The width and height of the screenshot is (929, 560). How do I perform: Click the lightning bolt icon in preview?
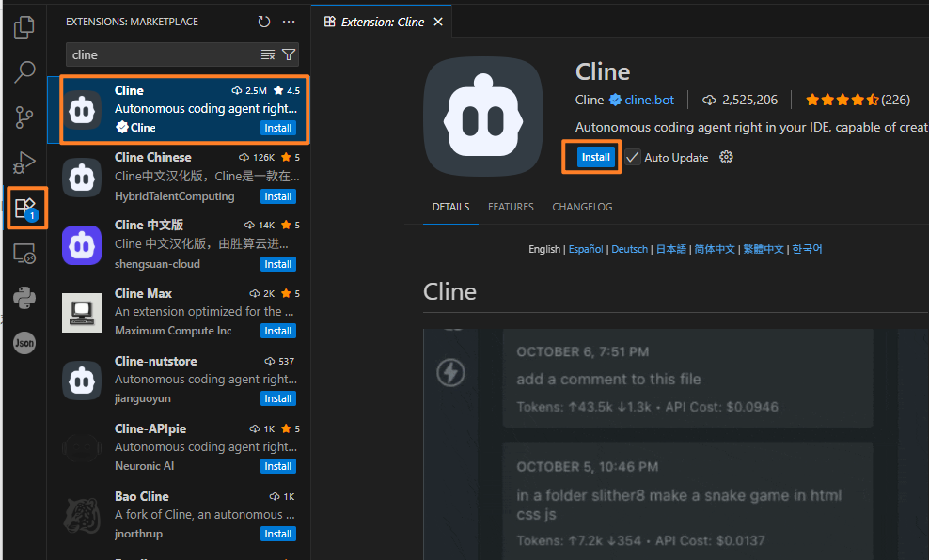(x=451, y=373)
